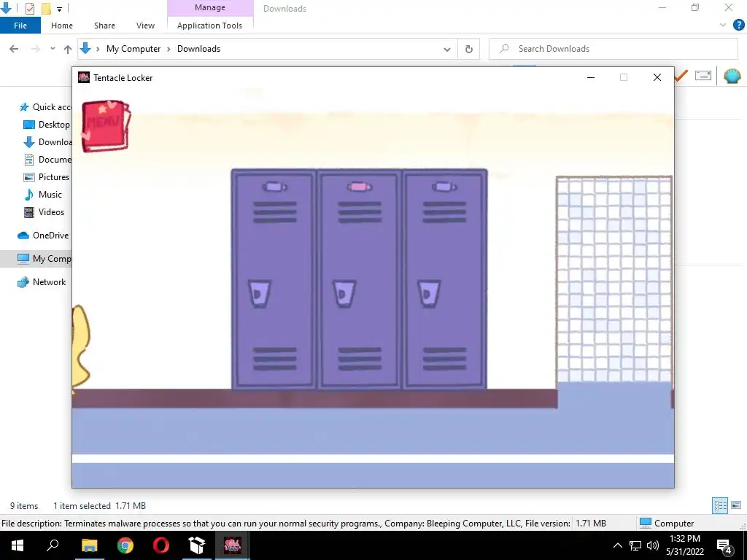747x560 pixels.
Task: Open the taskbar clock and date
Action: tap(685, 545)
